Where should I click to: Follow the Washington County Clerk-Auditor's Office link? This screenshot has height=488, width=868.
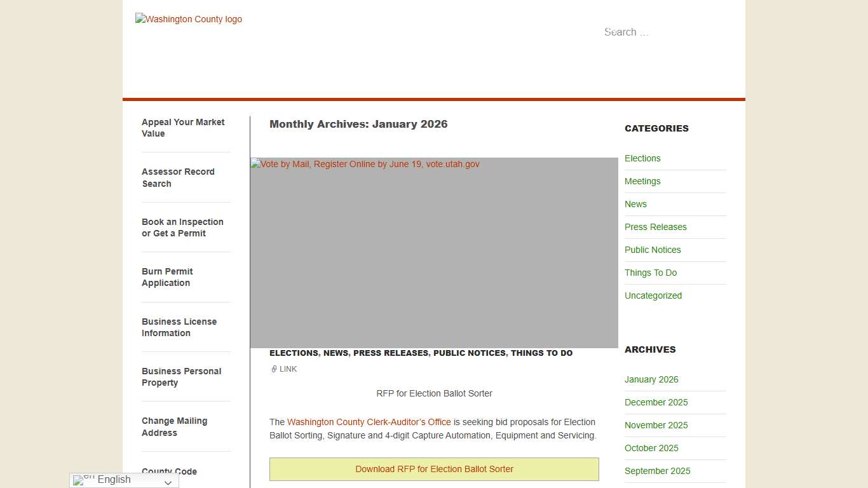[369, 422]
